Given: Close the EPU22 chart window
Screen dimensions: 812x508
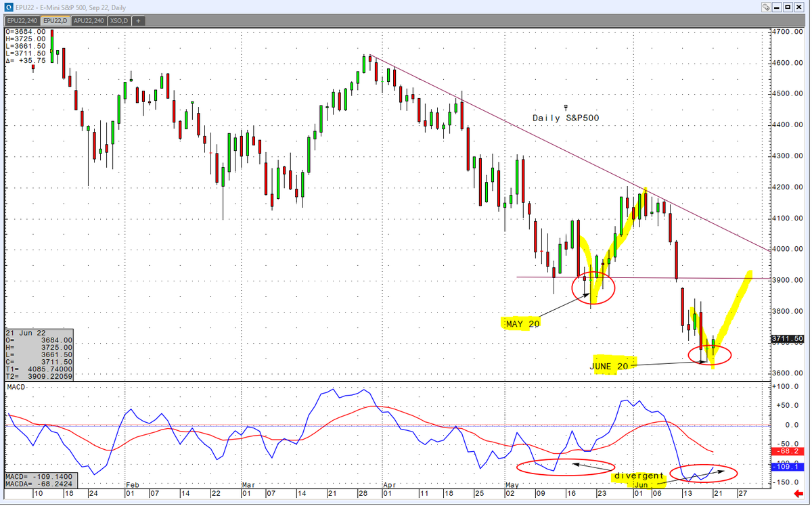Looking at the screenshot, I should pos(800,7).
